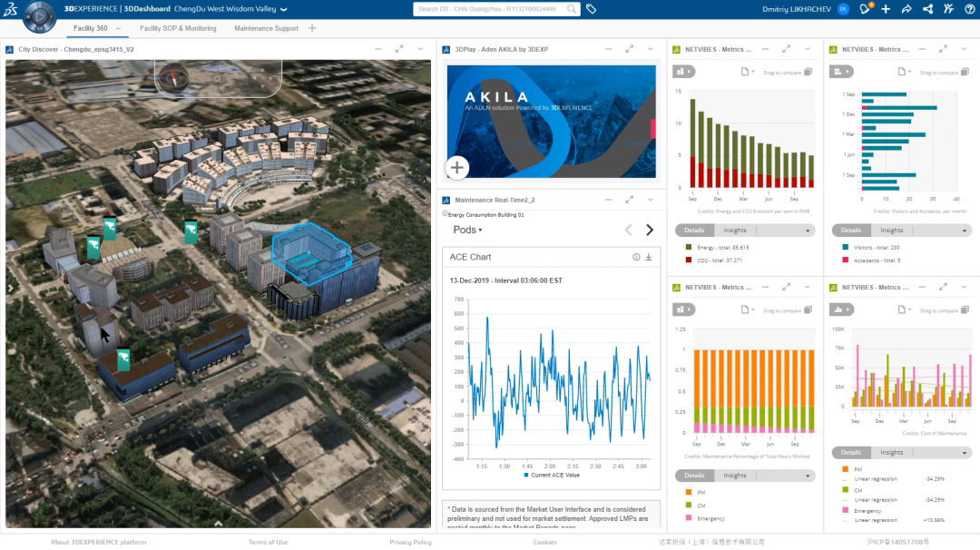
Task: Click plus button on AKILA preview
Action: (x=456, y=168)
